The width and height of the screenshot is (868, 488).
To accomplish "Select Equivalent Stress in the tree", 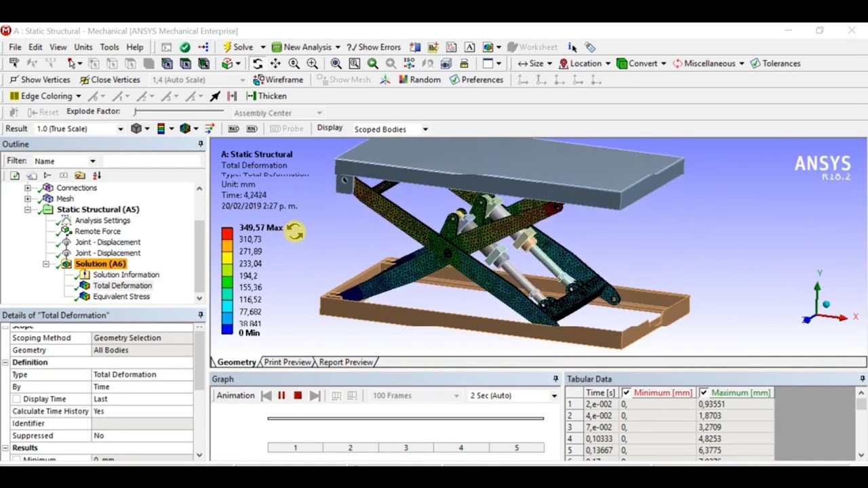I will point(121,296).
